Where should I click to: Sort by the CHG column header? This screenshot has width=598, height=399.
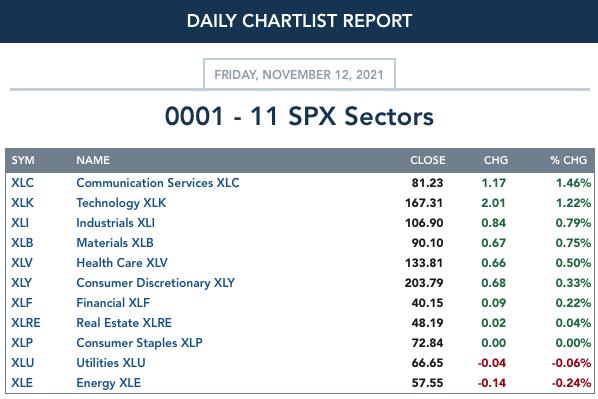[x=496, y=160]
